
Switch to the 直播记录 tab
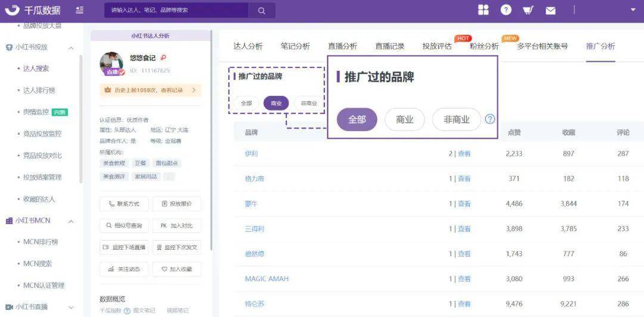(x=390, y=46)
